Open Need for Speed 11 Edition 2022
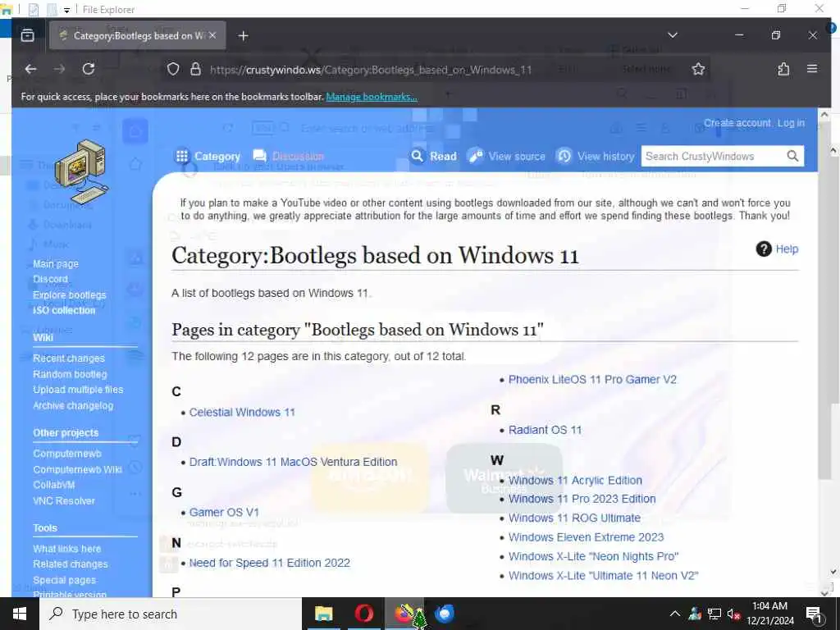Image resolution: width=840 pixels, height=630 pixels. (x=269, y=563)
